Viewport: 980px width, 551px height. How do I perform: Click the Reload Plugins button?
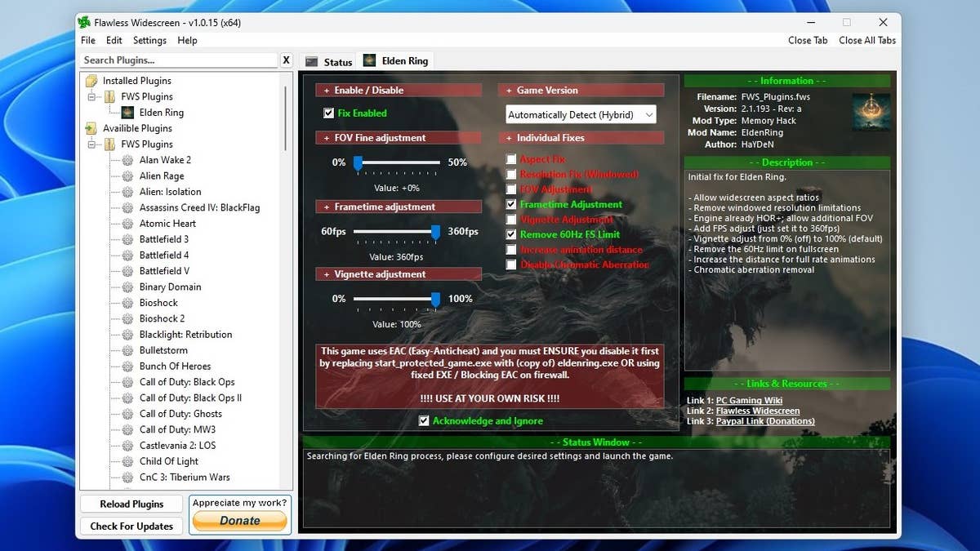point(131,504)
